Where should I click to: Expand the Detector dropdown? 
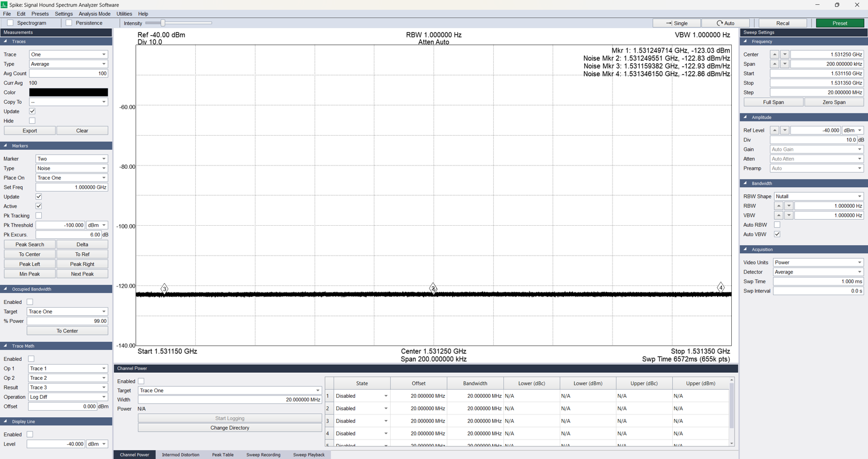coord(818,272)
